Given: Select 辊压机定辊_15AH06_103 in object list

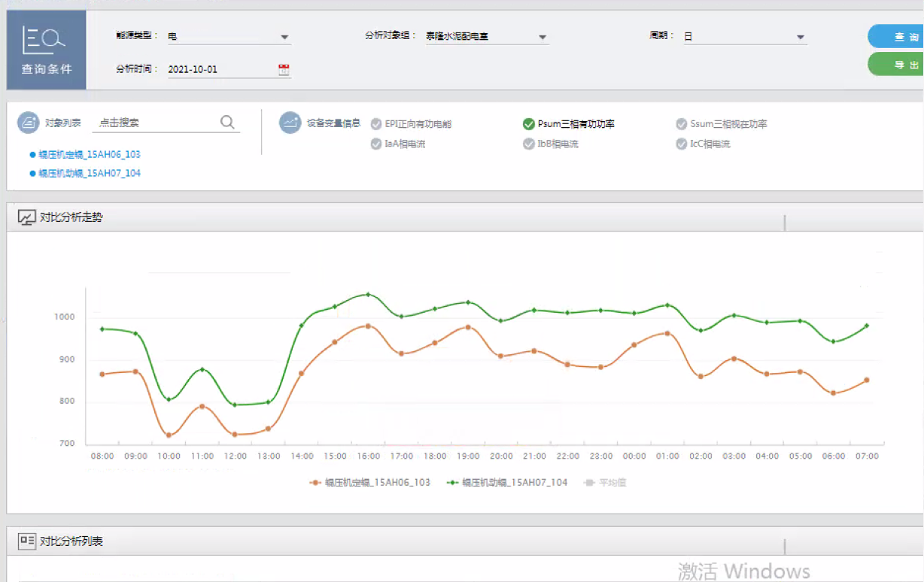Looking at the screenshot, I should pos(89,154).
